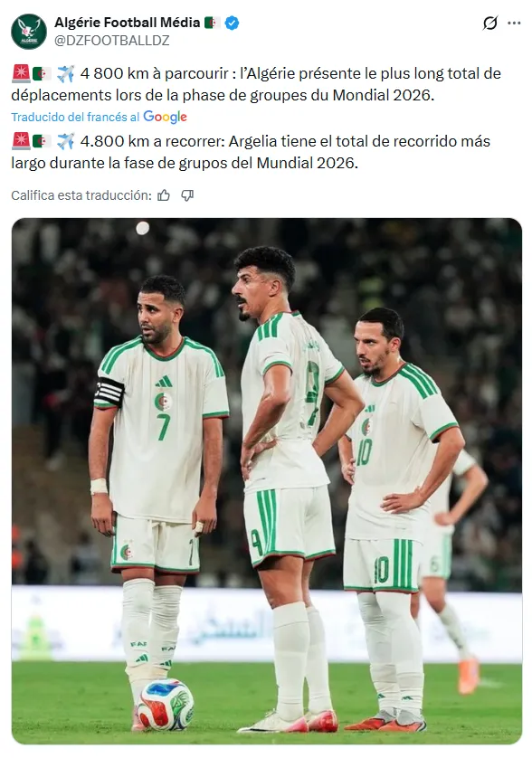Click the blue verified badge
The width and height of the screenshot is (532, 758).
pyautogui.click(x=233, y=23)
